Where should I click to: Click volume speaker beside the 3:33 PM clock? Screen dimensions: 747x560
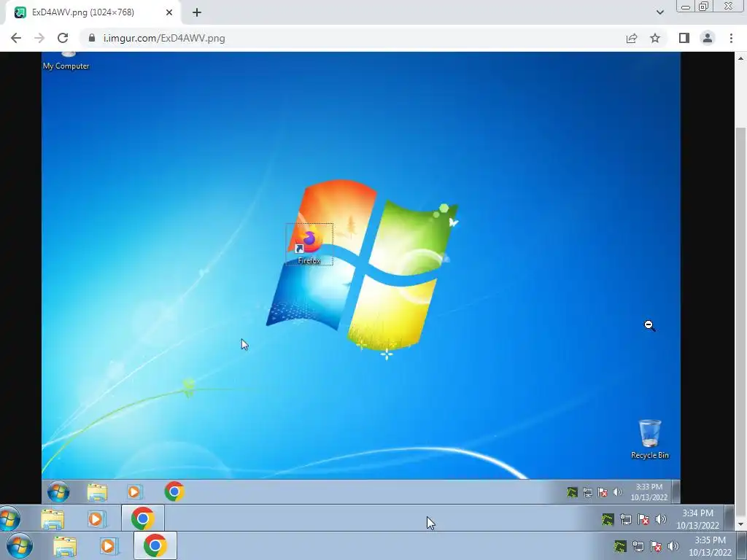click(617, 492)
